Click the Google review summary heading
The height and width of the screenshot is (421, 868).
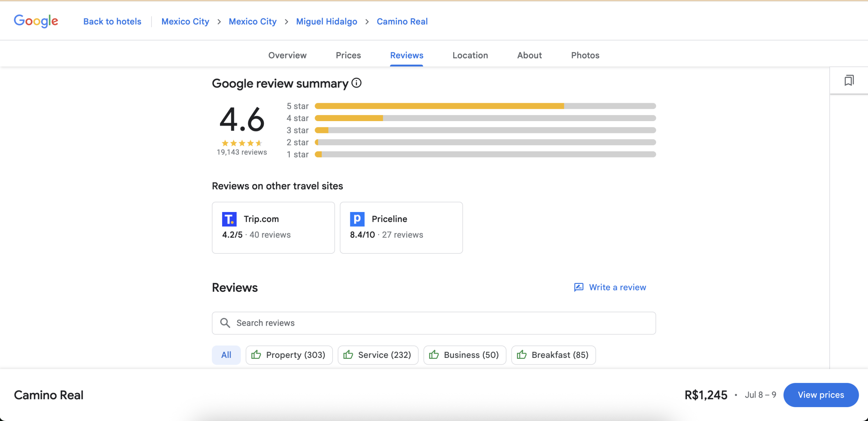pyautogui.click(x=280, y=83)
